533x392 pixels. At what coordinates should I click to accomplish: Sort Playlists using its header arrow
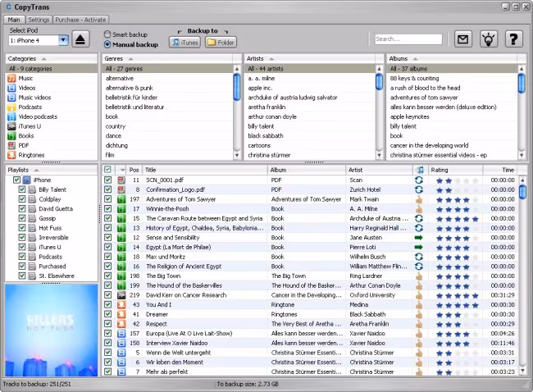[36, 170]
